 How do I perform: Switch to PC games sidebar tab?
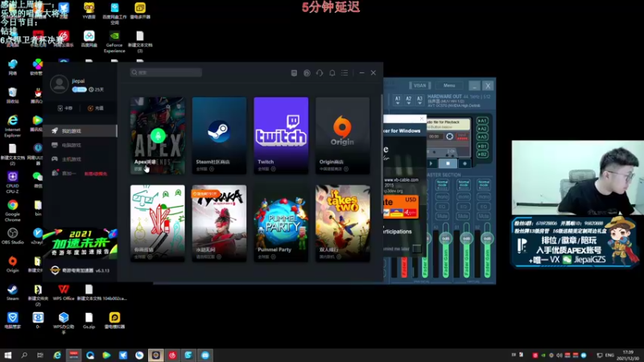tap(80, 145)
